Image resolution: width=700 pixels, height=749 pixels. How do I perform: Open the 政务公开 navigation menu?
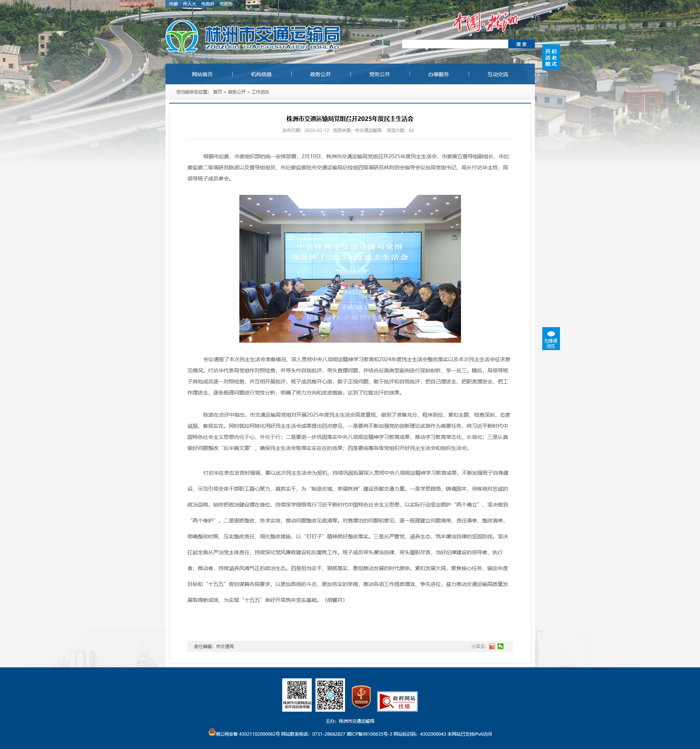(x=320, y=74)
